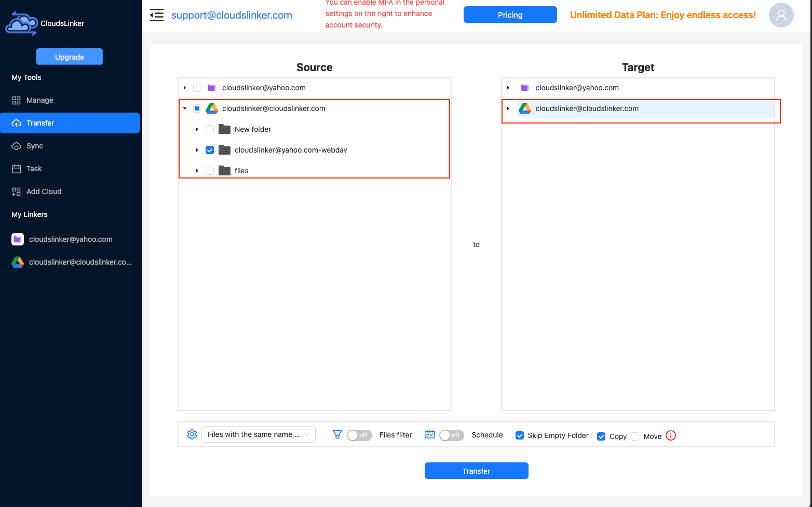Screen dimensions: 812x507
Task: Uncheck Skip Empty Folder checkbox
Action: [520, 435]
